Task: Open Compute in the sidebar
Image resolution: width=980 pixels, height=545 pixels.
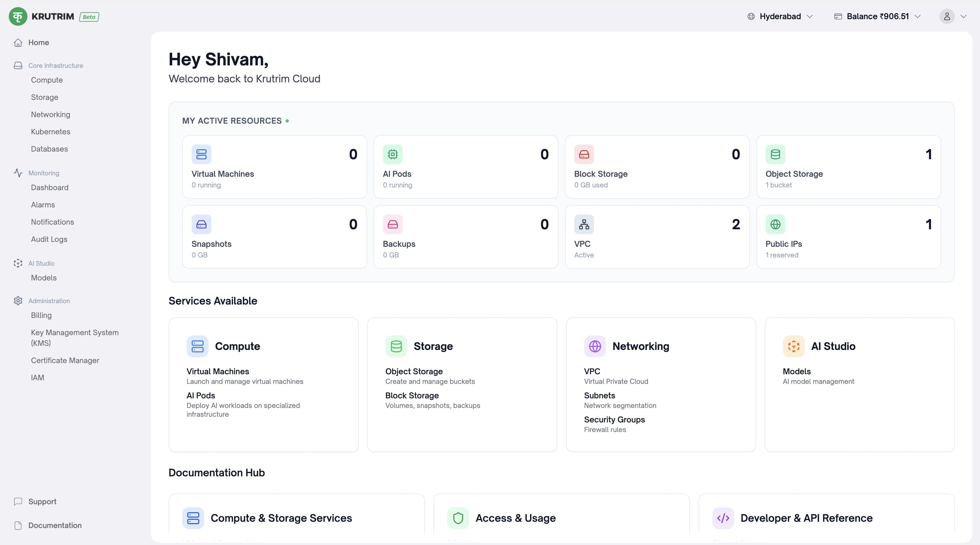Action: click(47, 80)
